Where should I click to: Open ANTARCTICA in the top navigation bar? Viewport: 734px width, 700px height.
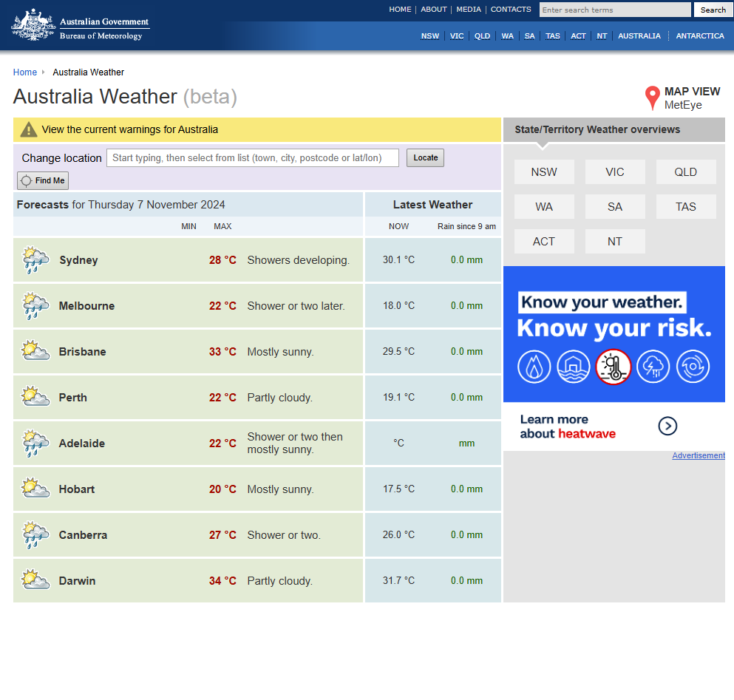tap(699, 36)
